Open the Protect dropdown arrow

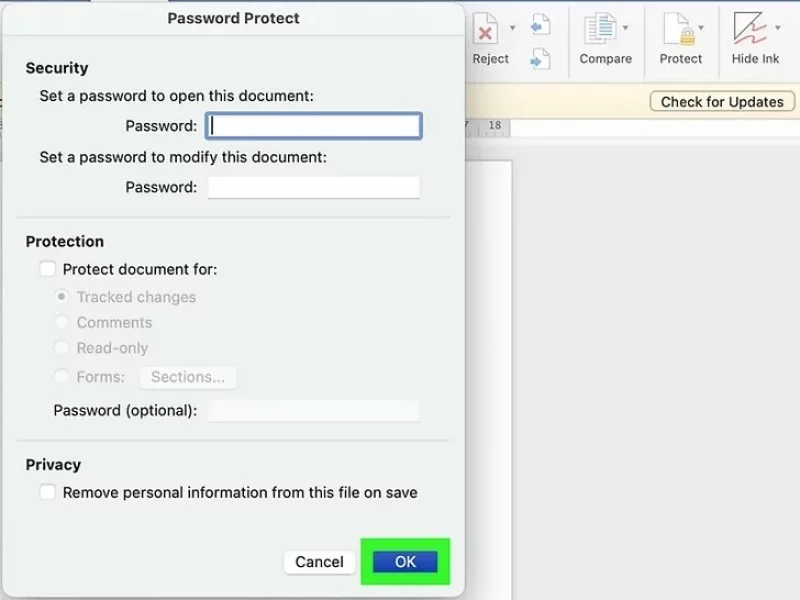(x=701, y=28)
